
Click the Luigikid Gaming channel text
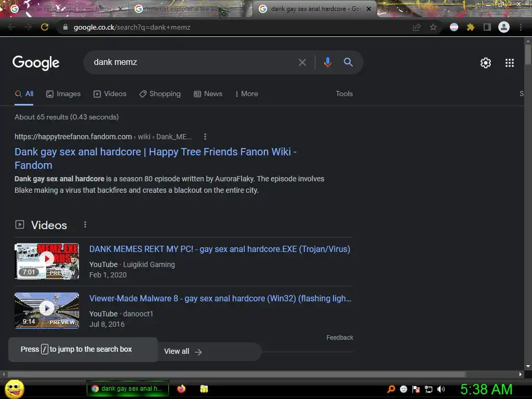click(x=149, y=264)
